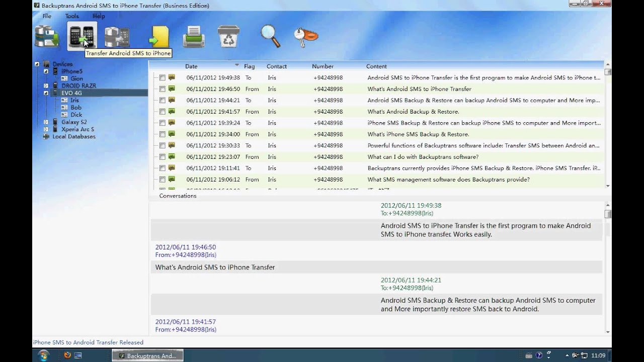This screenshot has height=362, width=644.
Task: Collapse the Devices tree root
Action: 37,64
